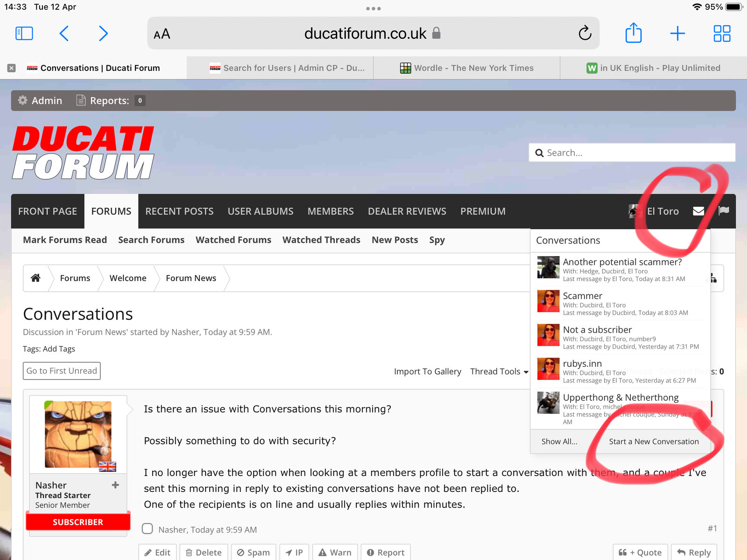Open the Spy link
The width and height of the screenshot is (747, 560).
click(437, 240)
